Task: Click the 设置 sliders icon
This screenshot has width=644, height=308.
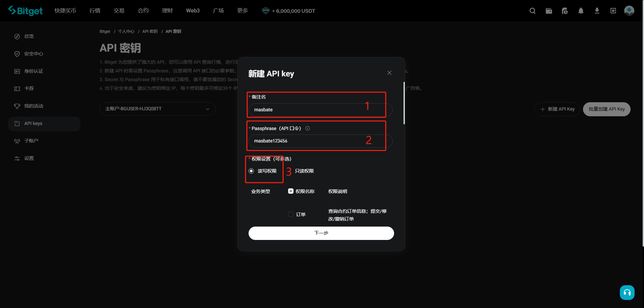Action: coord(17,158)
